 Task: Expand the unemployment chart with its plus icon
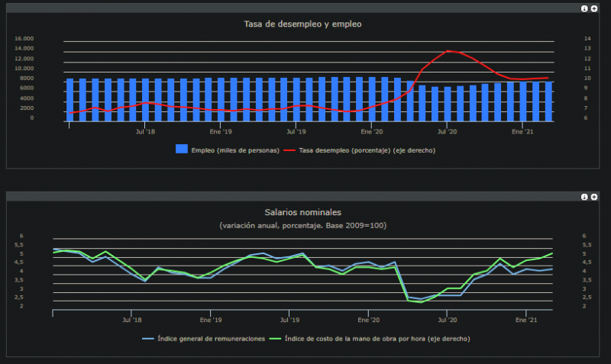click(x=594, y=8)
